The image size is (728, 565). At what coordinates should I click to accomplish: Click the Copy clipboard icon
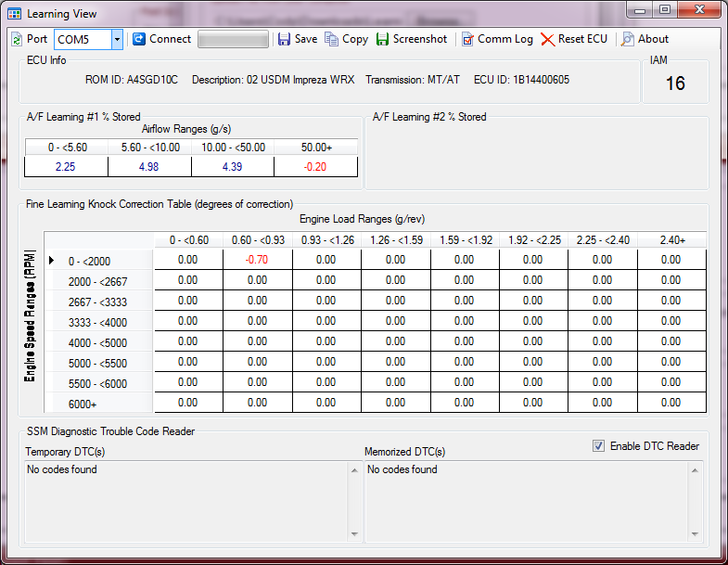click(332, 39)
